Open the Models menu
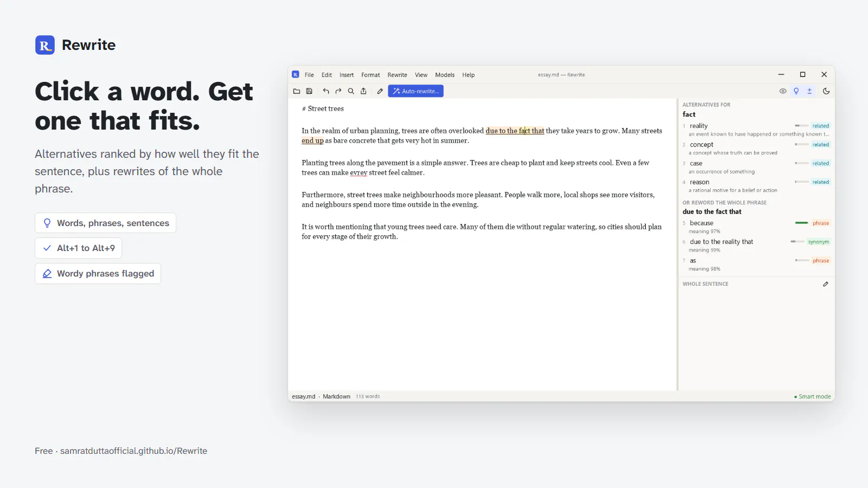 [x=445, y=75]
